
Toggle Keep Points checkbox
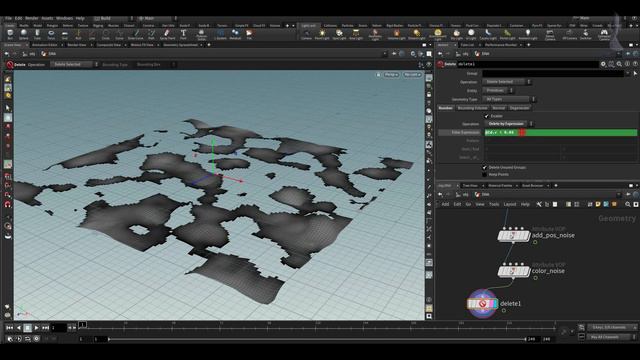coord(484,174)
